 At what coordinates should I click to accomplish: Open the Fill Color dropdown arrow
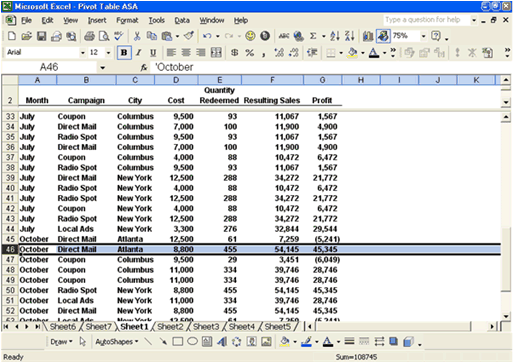(363, 53)
